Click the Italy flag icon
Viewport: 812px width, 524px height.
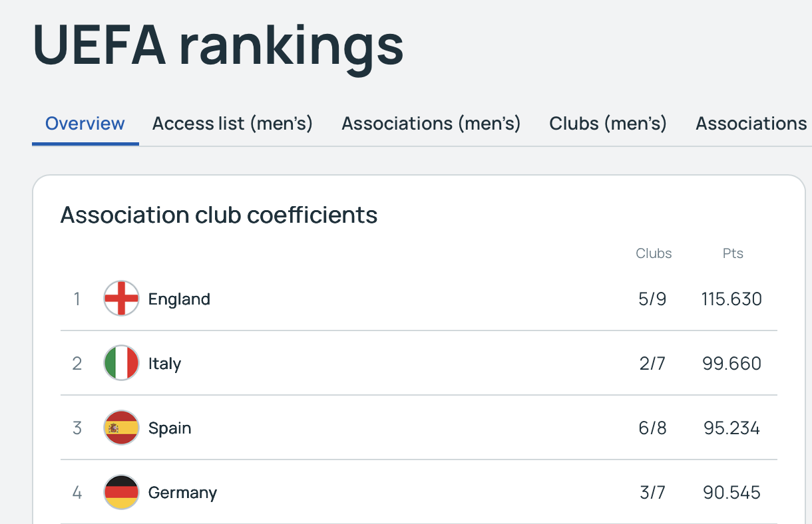pyautogui.click(x=122, y=363)
